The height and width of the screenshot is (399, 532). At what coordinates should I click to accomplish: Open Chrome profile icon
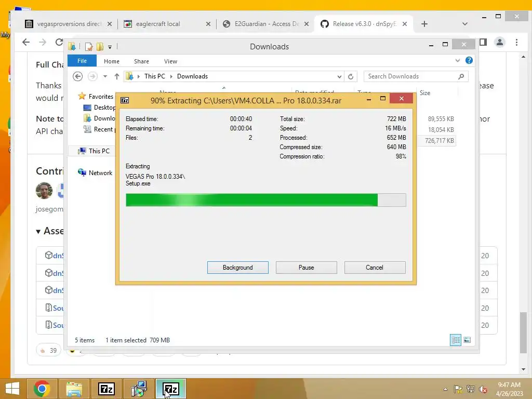[499, 42]
